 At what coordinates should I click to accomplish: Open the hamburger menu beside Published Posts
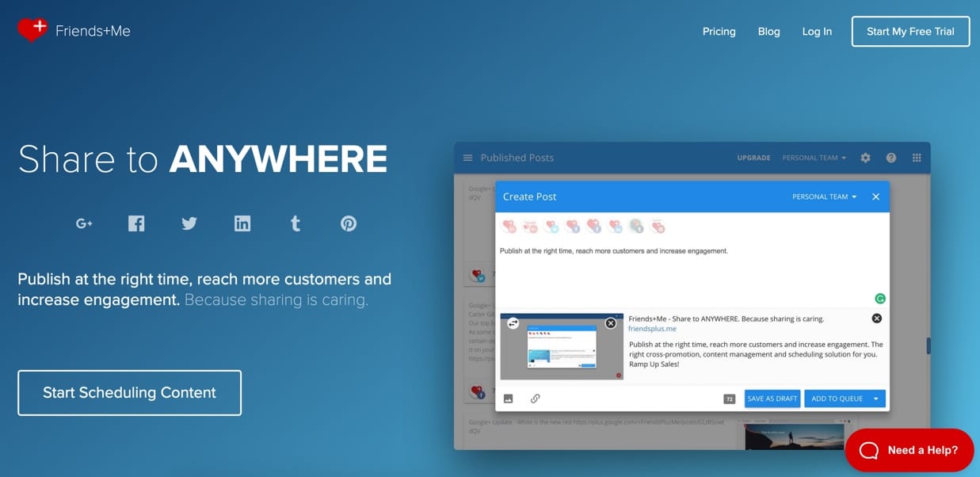point(467,158)
